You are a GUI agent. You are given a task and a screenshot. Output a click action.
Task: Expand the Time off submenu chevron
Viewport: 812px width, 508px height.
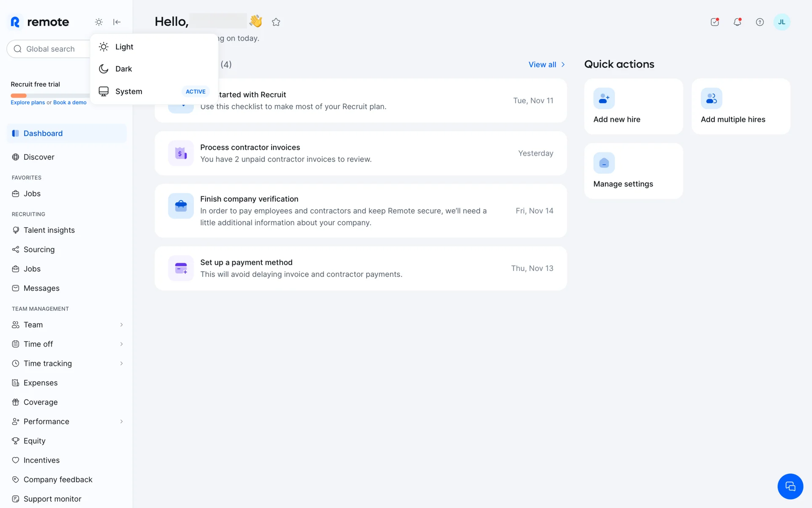121,344
